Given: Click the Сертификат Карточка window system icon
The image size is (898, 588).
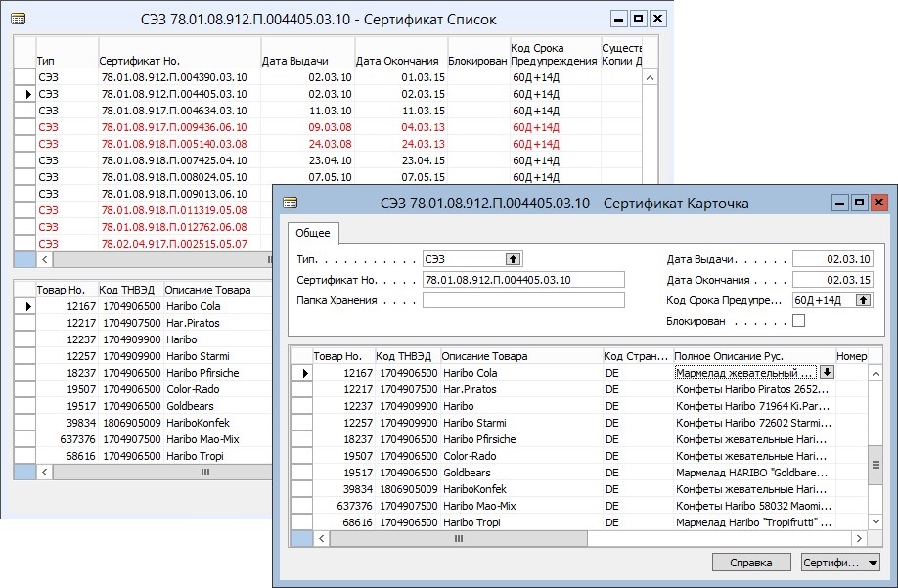Looking at the screenshot, I should coord(291,203).
